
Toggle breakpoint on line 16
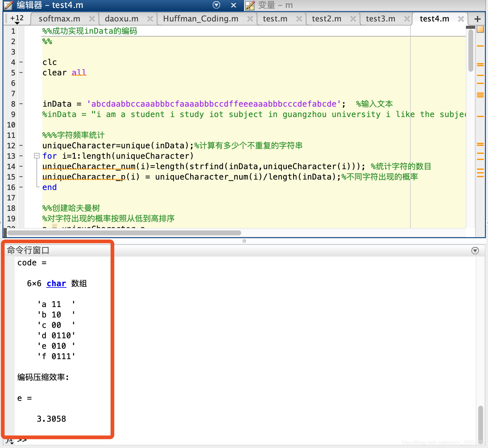[21, 187]
